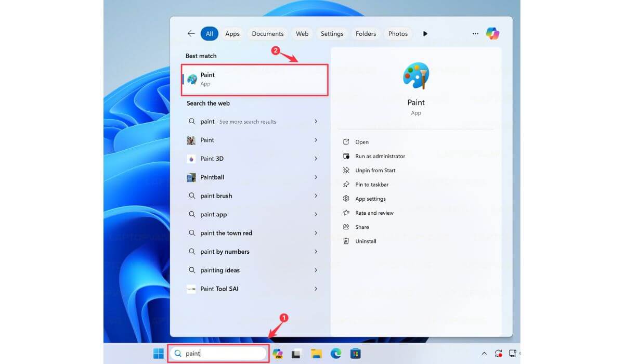Click Open in the Paint details pane
The height and width of the screenshot is (364, 624).
pos(362,142)
